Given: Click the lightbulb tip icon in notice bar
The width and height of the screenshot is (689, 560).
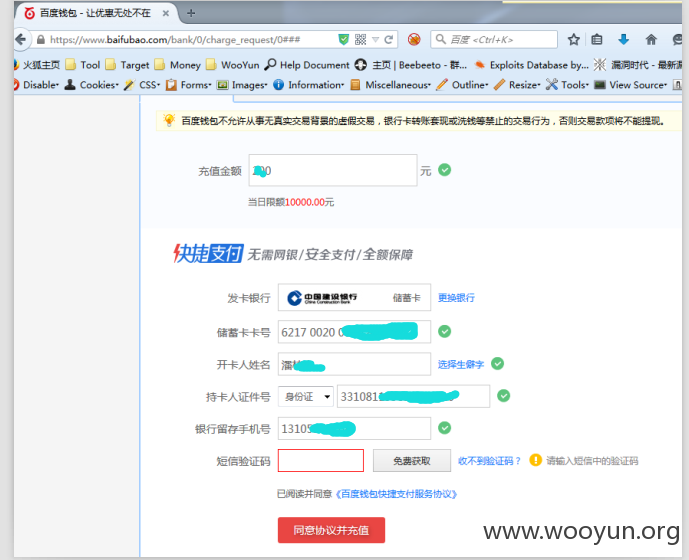Looking at the screenshot, I should coord(169,120).
